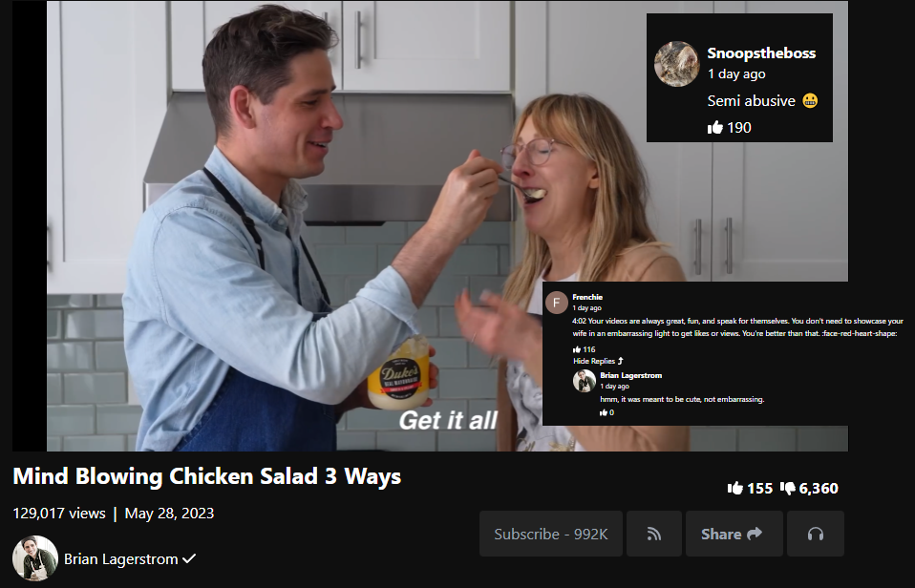Click the verified checkmark next to channel name

pos(189,558)
